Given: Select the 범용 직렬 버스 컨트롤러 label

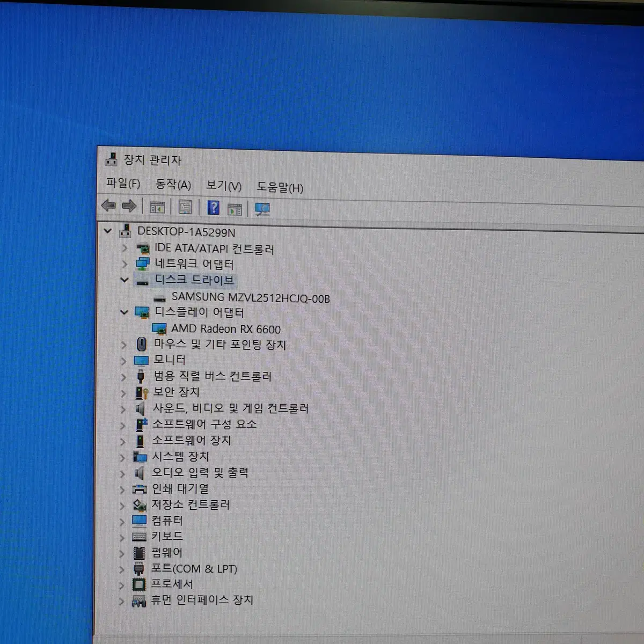Looking at the screenshot, I should coord(213,376).
